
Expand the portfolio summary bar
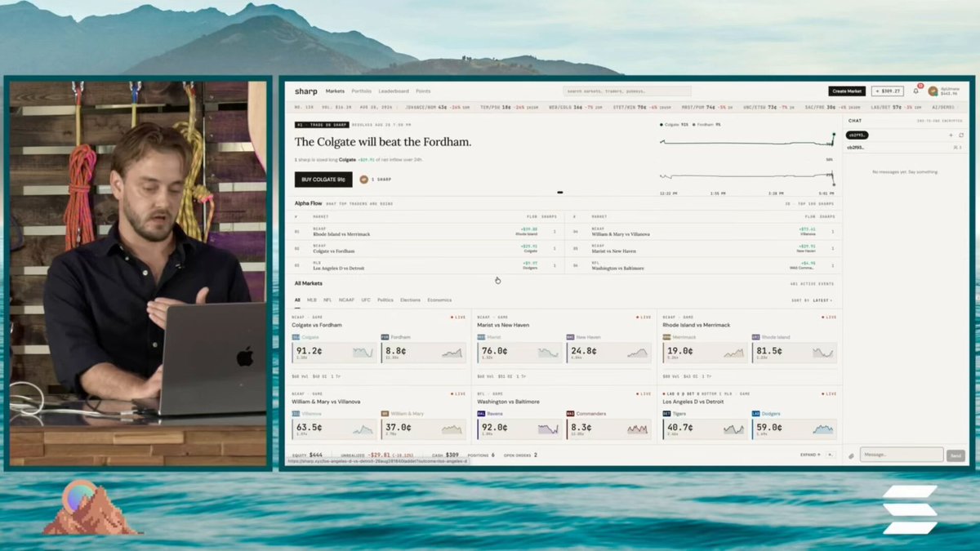pos(811,455)
